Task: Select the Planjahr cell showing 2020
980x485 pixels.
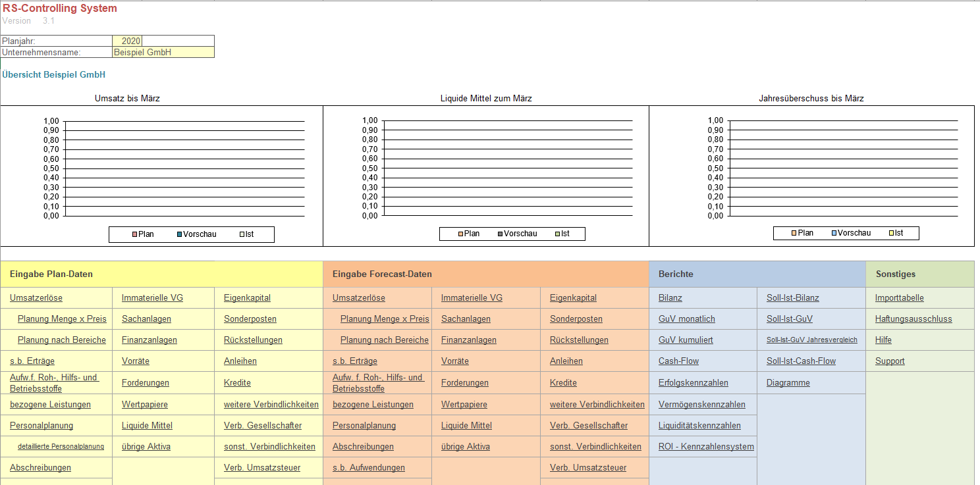Action: click(x=128, y=41)
